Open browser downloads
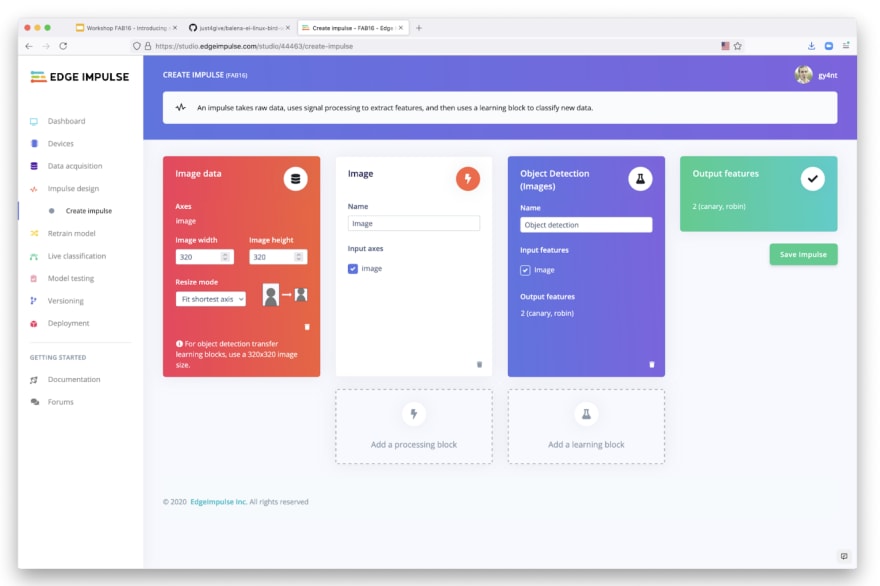 (811, 46)
